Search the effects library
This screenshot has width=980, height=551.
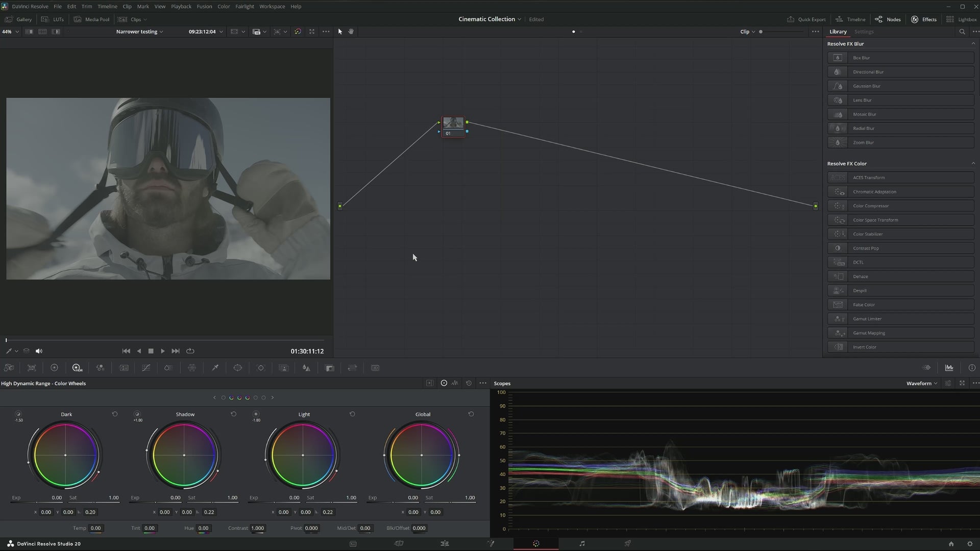tap(962, 32)
